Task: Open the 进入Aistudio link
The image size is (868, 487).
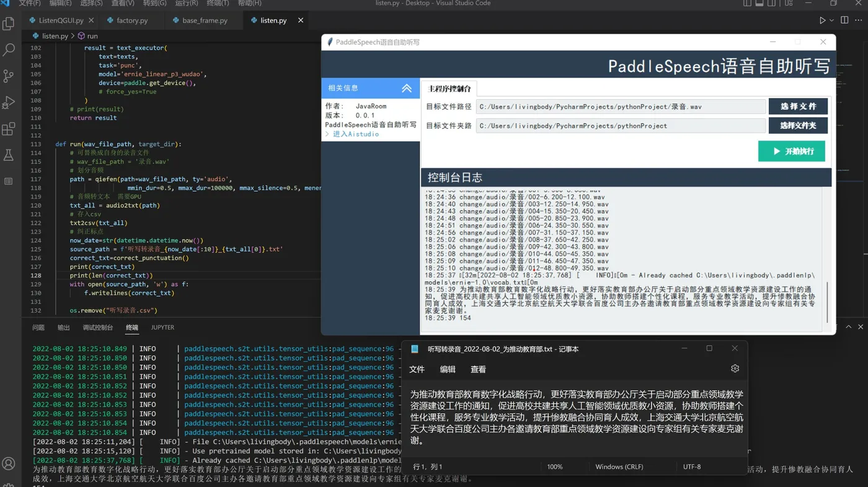Action: 355,134
